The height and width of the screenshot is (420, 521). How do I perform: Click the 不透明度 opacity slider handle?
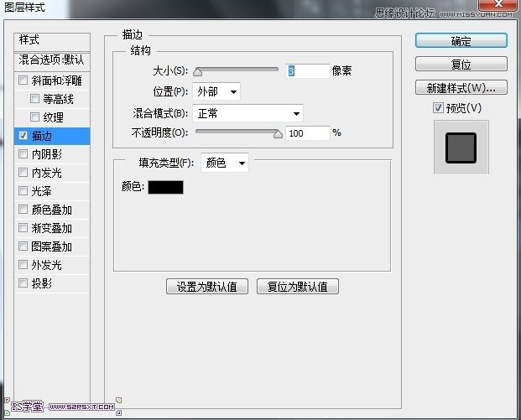[279, 133]
